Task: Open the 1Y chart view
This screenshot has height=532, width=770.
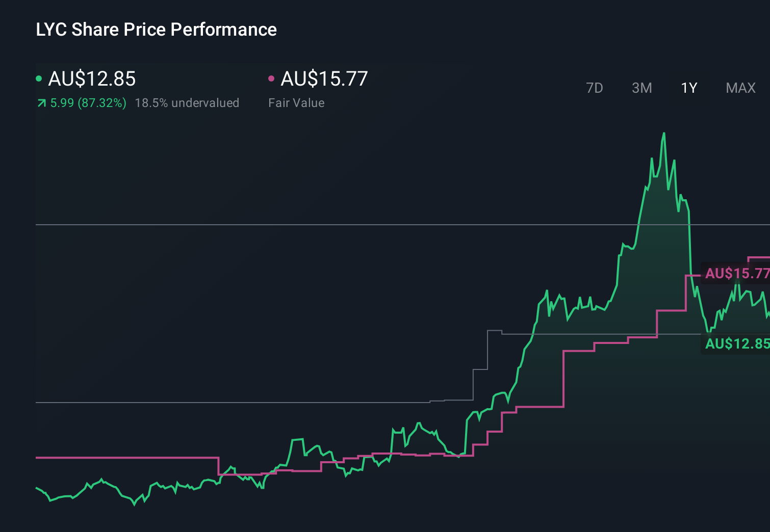Action: click(x=688, y=88)
